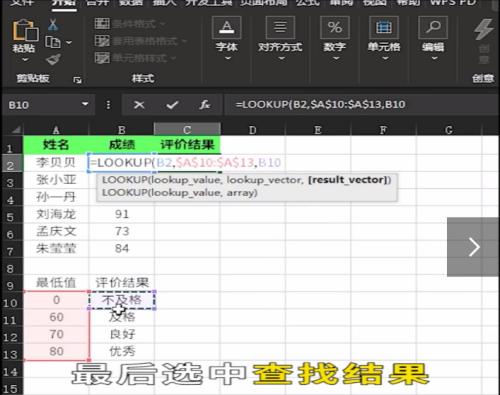Screen dimensions: 500x395
Task: Click in the formula bar with LOOKUP formula
Action: 362,105
